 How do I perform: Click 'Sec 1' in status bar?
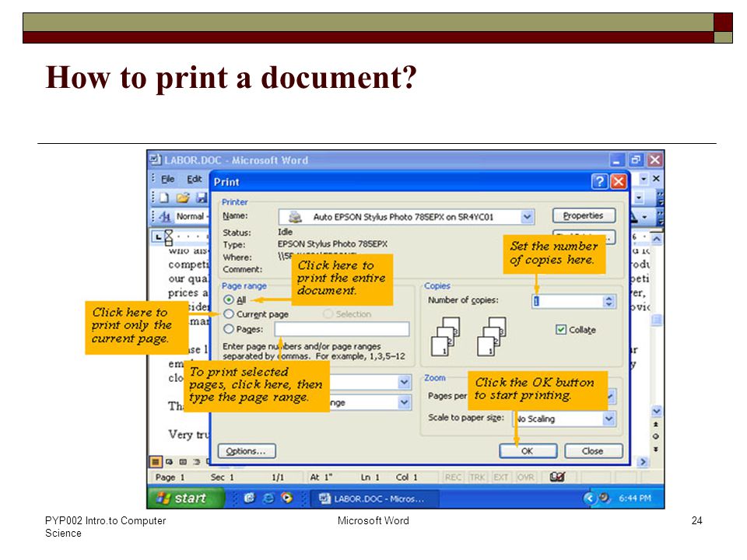(223, 477)
